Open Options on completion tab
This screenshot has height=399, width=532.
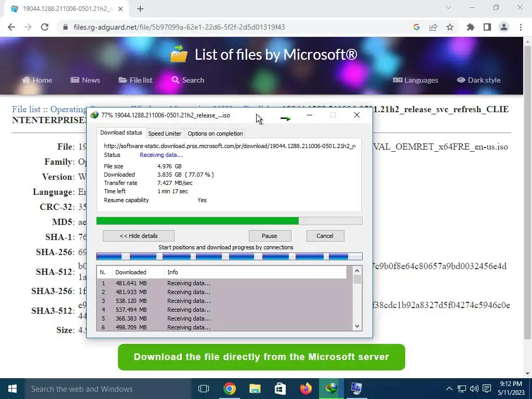tap(215, 134)
